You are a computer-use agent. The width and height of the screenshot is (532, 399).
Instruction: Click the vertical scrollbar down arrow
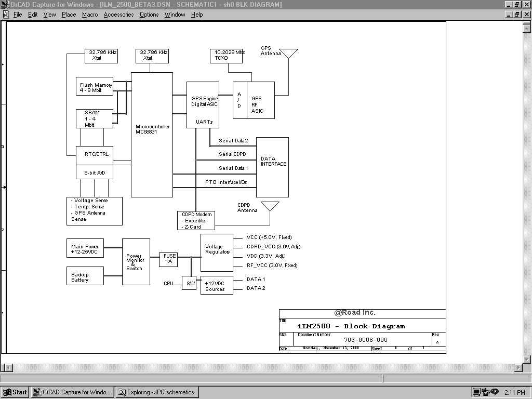pyautogui.click(x=527, y=359)
